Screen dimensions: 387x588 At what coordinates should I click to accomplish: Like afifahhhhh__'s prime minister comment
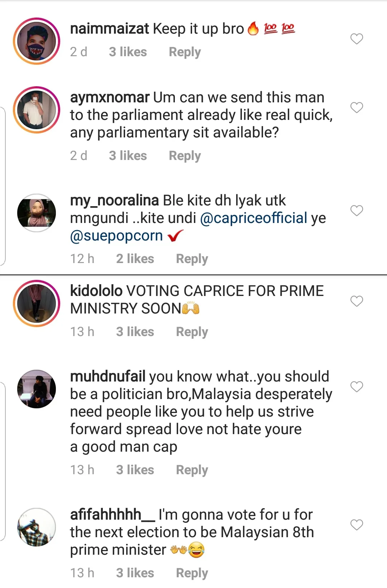point(357,525)
